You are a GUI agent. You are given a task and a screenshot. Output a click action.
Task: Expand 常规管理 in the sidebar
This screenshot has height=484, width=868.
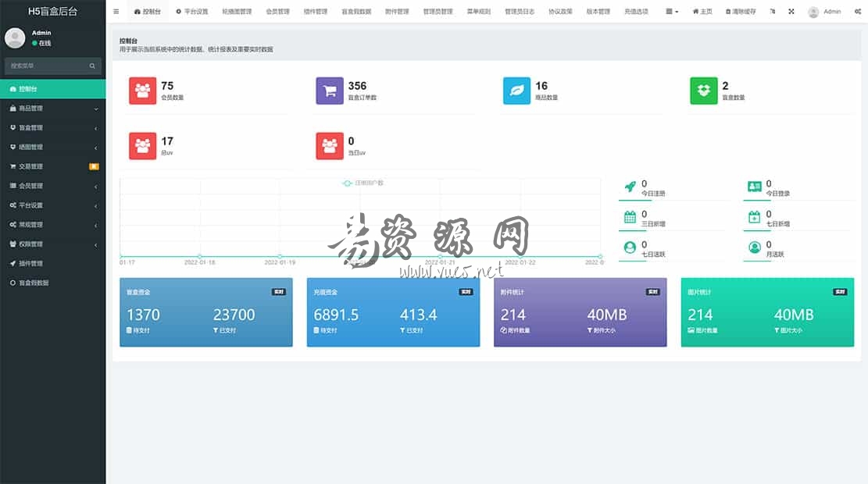[x=52, y=225]
